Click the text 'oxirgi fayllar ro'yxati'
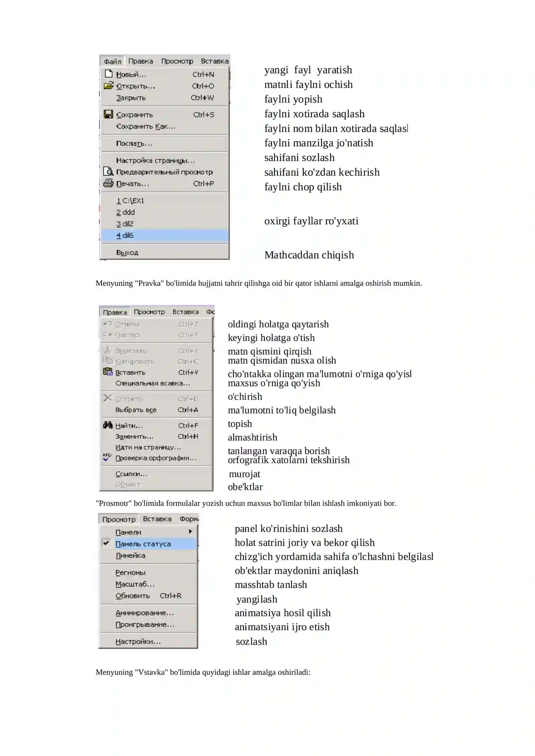Screen dimensions: 535x756 coord(311,221)
